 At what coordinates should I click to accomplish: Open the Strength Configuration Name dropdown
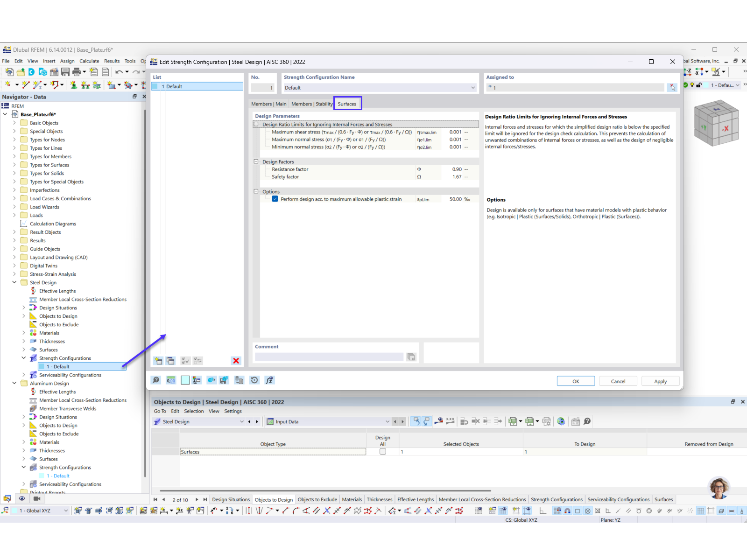point(473,88)
